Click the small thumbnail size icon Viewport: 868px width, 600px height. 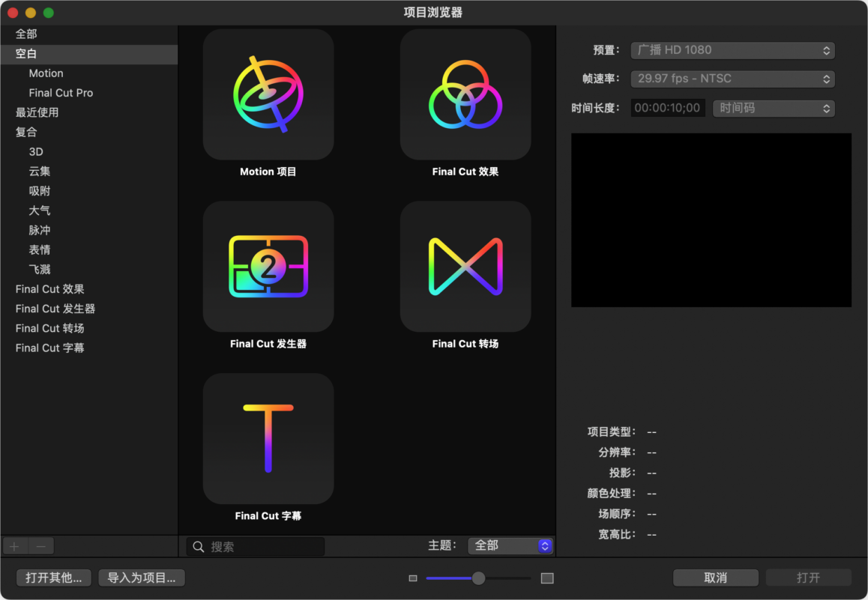[412, 578]
